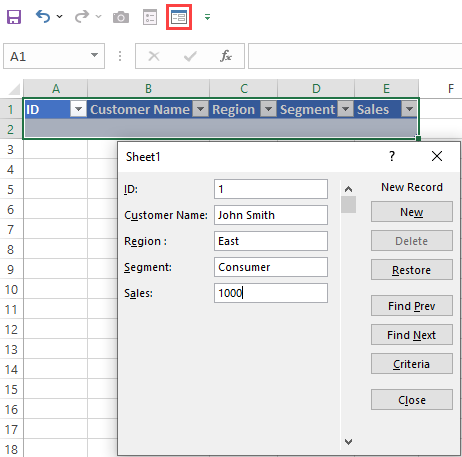This screenshot has width=462, height=457.
Task: Click the Find Next button
Action: pos(412,335)
